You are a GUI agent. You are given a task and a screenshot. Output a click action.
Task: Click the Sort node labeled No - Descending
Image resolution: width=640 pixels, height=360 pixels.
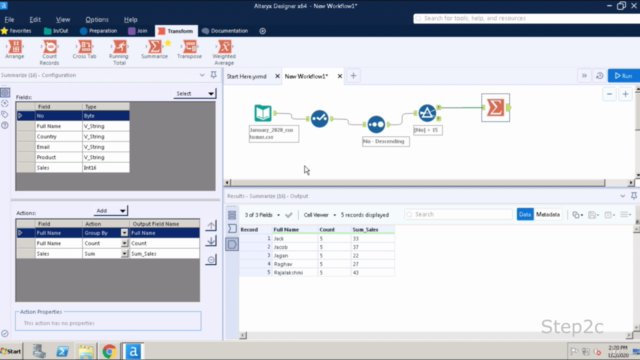tap(376, 124)
